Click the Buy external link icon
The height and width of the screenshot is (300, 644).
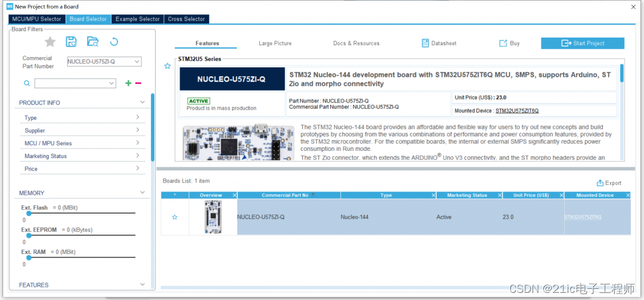[503, 43]
